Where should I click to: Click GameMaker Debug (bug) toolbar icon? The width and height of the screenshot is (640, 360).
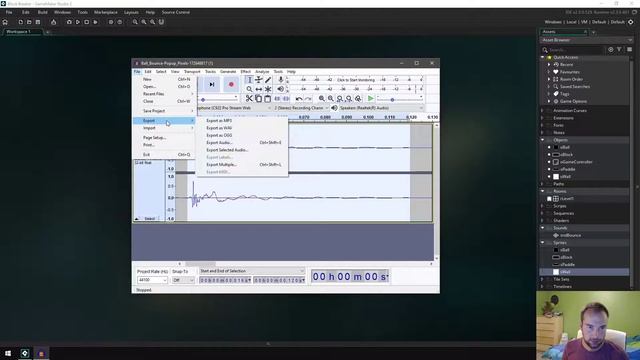click(69, 22)
